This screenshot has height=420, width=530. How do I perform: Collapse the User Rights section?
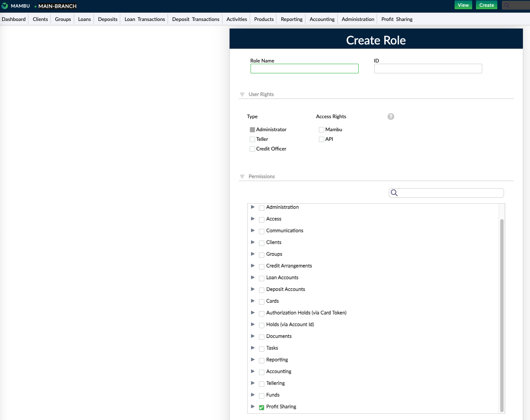[x=242, y=94]
